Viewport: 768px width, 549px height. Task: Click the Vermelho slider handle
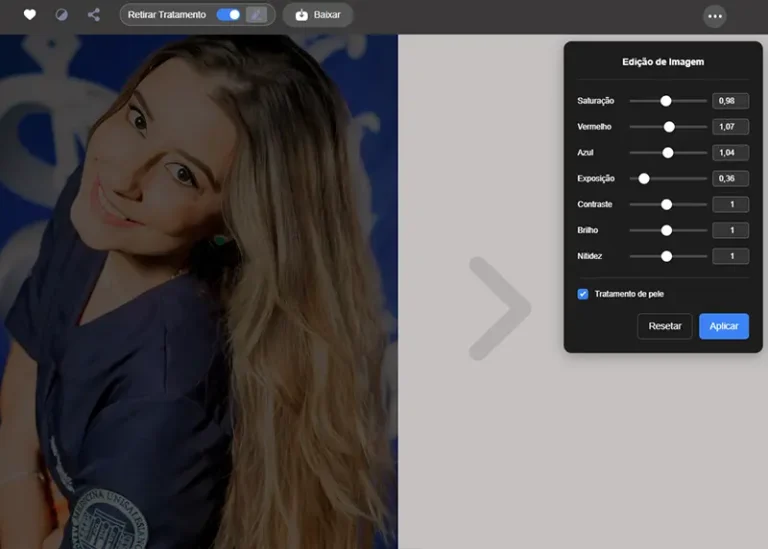tap(669, 127)
